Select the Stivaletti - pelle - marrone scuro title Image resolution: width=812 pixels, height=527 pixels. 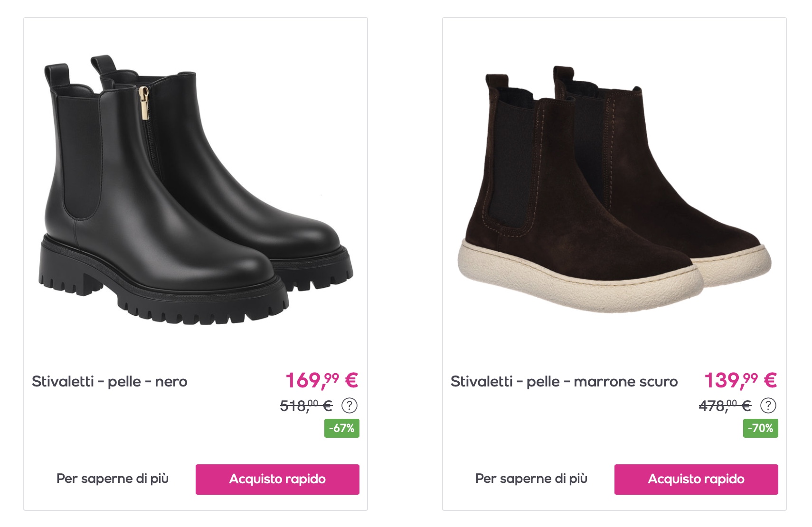pyautogui.click(x=564, y=382)
